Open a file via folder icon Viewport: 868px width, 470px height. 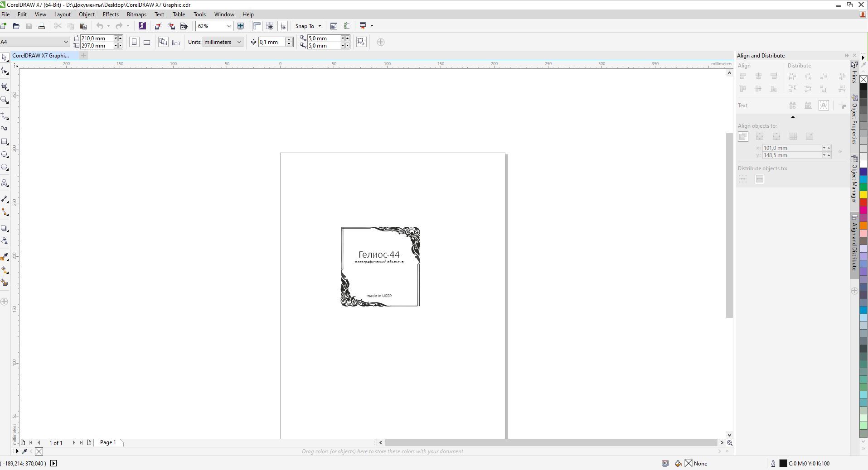16,26
